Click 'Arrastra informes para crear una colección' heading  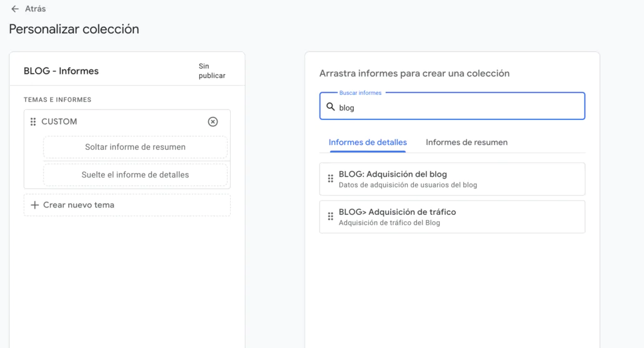point(415,74)
